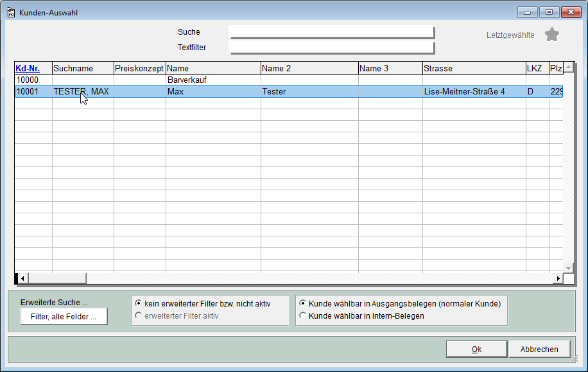Select 'erweiterter Filter aktiv' radio button
This screenshot has width=588, height=372.
click(x=138, y=315)
